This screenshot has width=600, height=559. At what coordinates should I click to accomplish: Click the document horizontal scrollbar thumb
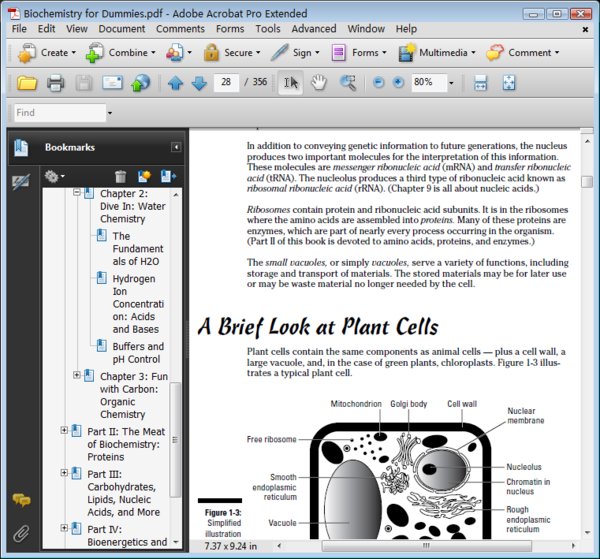[x=426, y=546]
